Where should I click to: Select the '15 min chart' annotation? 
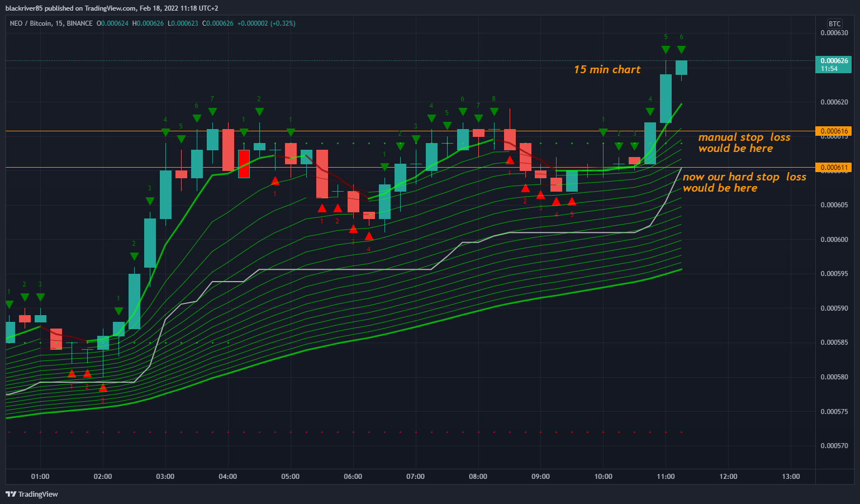607,69
